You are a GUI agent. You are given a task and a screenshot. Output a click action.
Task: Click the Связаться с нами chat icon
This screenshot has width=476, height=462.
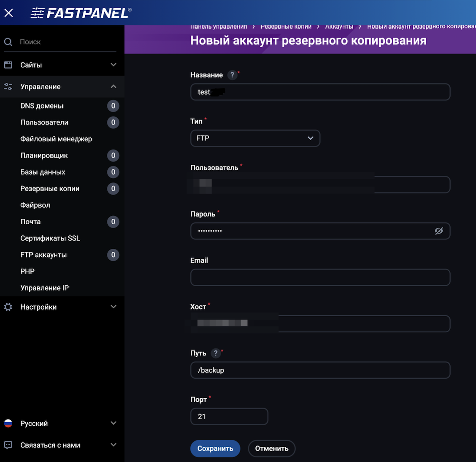tap(8, 445)
